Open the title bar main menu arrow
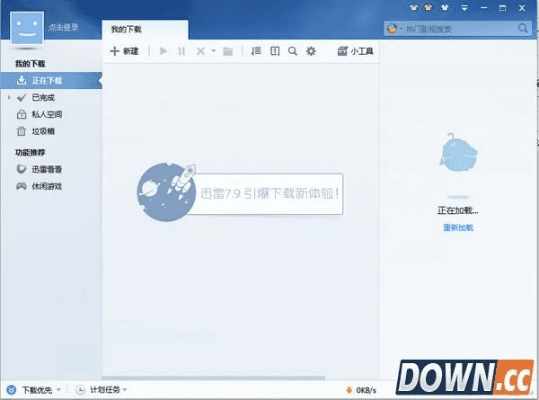The width and height of the screenshot is (539, 400). (464, 8)
